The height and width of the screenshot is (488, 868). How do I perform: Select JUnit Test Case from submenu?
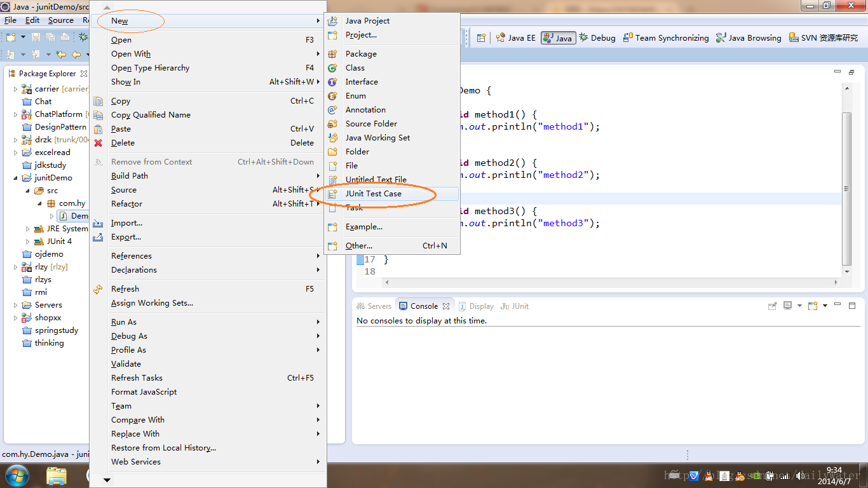[391, 194]
